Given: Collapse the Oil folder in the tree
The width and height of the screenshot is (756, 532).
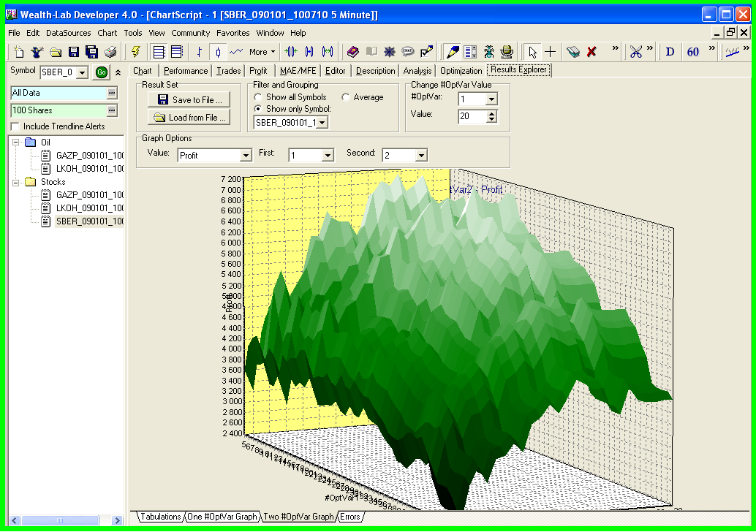Looking at the screenshot, I should 15,142.
